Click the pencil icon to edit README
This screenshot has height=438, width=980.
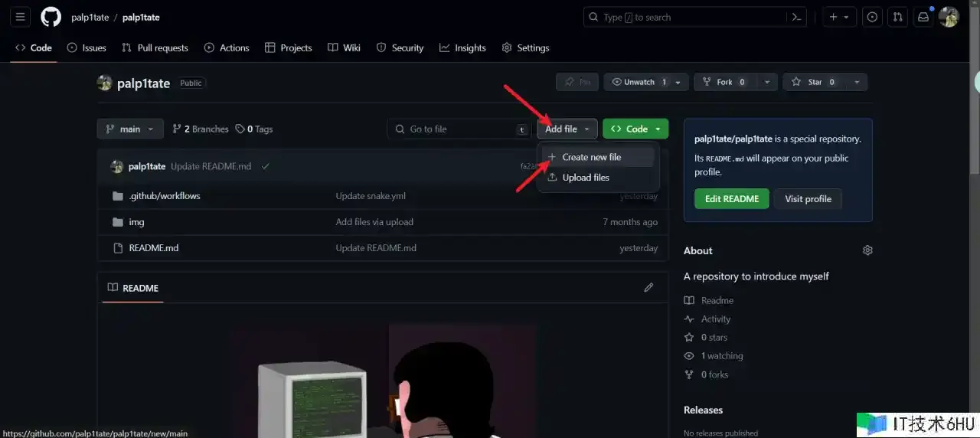click(x=648, y=287)
